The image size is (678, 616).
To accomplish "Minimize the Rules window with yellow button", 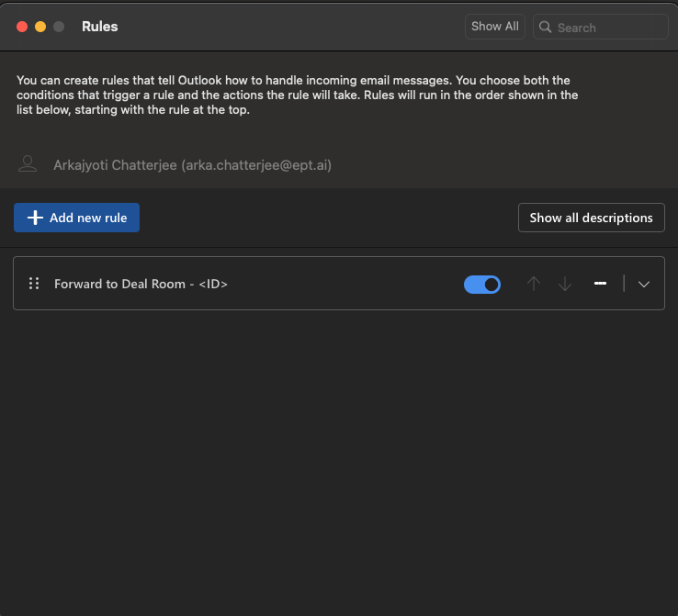I will tap(40, 27).
